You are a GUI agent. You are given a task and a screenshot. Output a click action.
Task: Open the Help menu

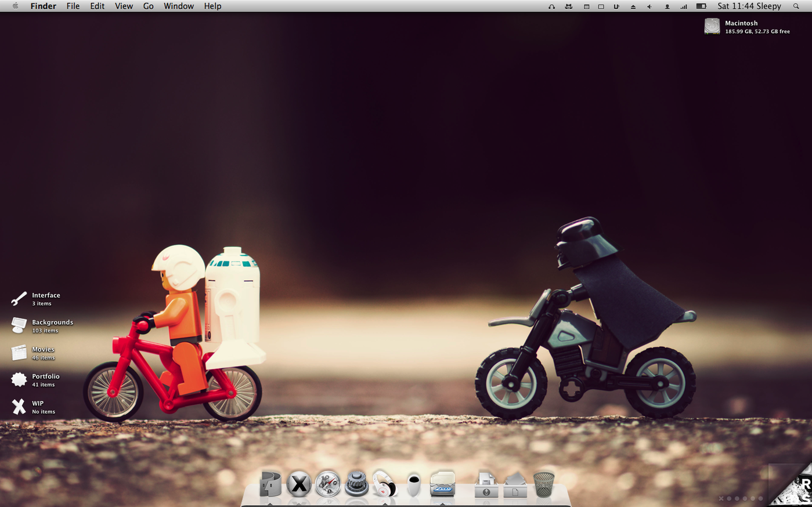click(x=212, y=6)
